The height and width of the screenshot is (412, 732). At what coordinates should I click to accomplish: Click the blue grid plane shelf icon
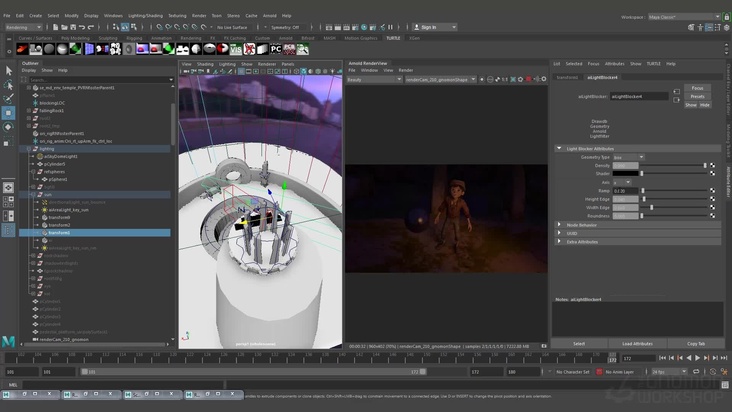pos(89,49)
